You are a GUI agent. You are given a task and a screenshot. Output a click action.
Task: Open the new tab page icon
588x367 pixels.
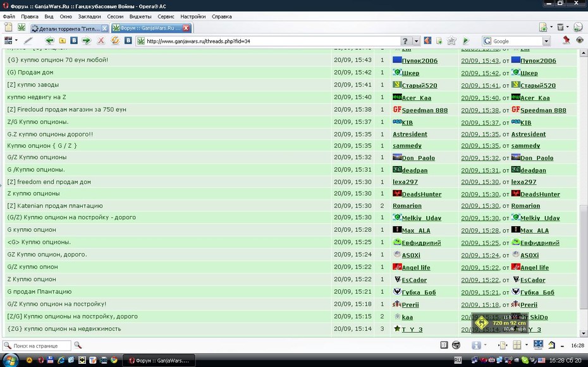pyautogui.click(x=8, y=27)
